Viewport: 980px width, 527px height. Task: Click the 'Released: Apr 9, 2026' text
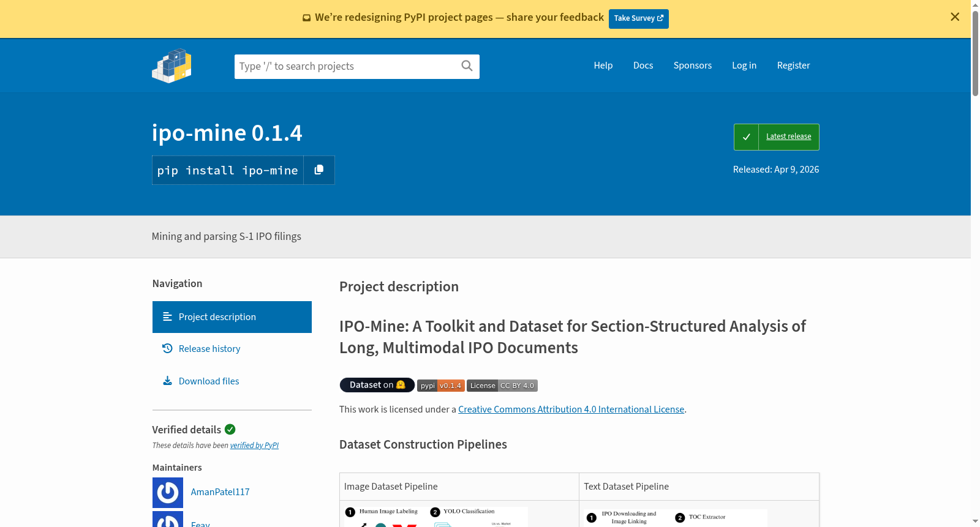776,170
